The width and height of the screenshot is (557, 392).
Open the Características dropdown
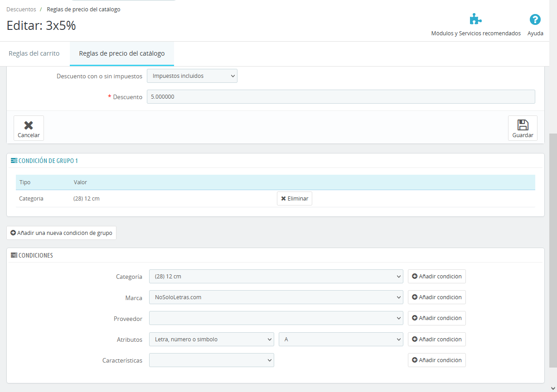click(212, 360)
